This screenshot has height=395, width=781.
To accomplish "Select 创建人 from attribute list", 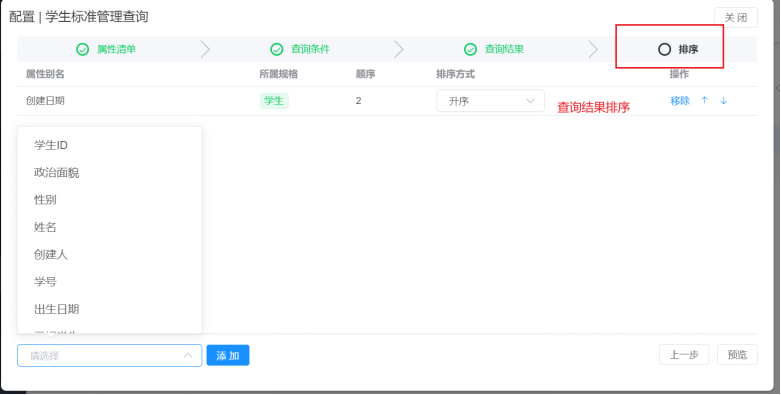I will (x=110, y=255).
